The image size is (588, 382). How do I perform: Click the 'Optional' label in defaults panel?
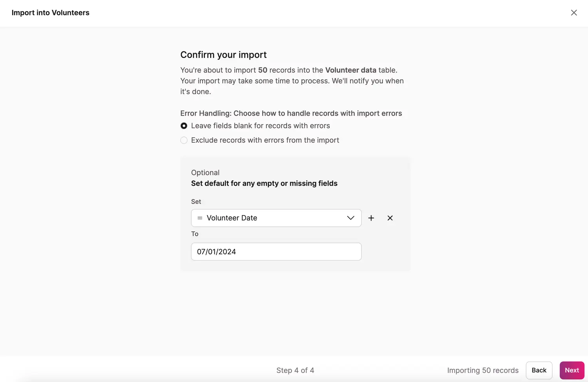point(205,173)
